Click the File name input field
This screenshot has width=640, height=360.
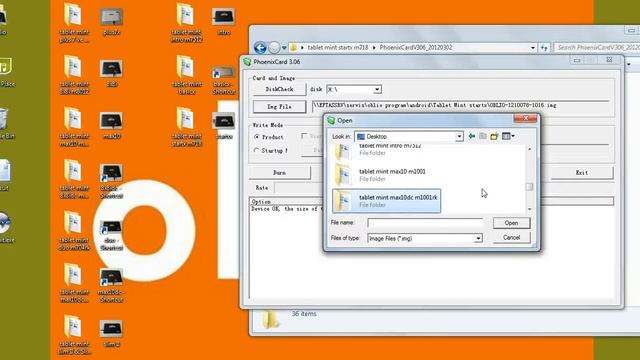coord(425,223)
